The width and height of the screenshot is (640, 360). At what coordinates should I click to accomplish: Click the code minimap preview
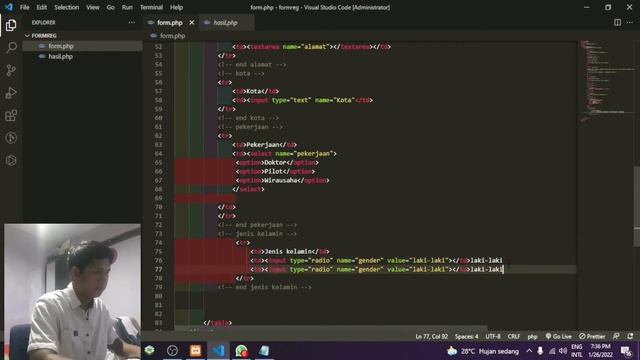607,80
